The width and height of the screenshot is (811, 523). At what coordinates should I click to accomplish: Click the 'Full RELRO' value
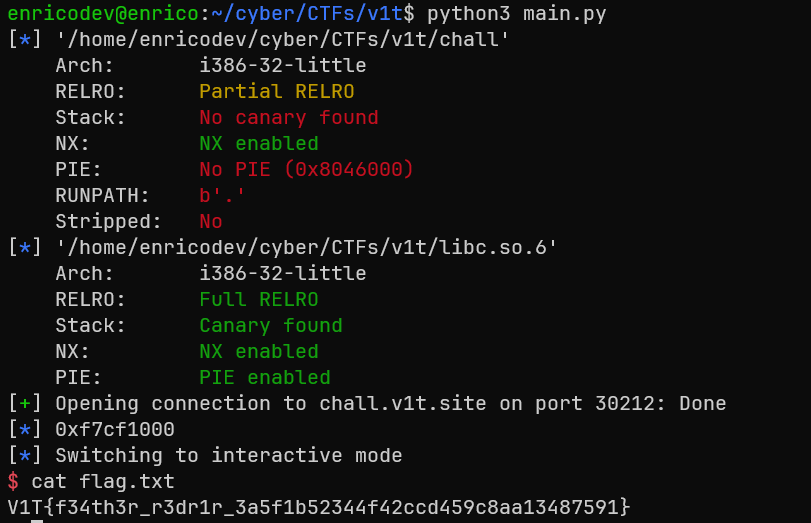258,300
